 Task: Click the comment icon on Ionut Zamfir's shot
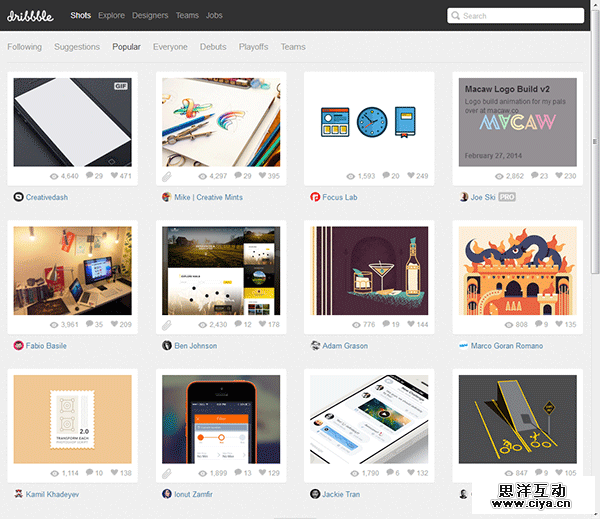[x=236, y=472]
